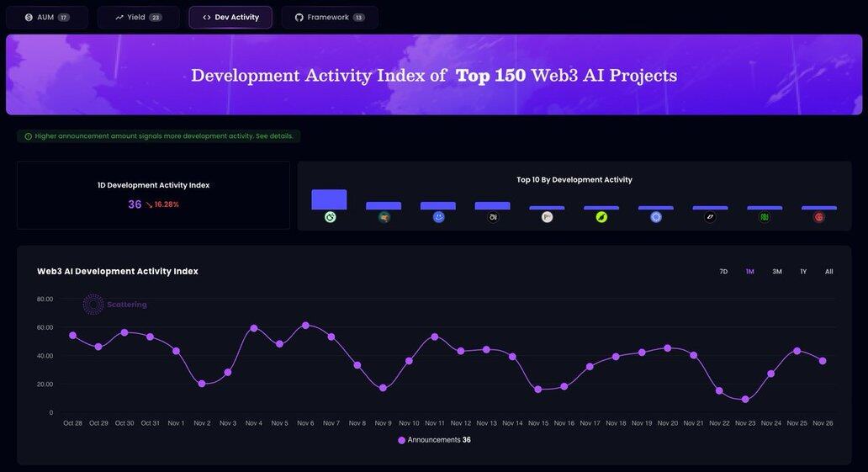Open the AUM tab
Image resolution: width=868 pixels, height=472 pixels.
coord(47,18)
